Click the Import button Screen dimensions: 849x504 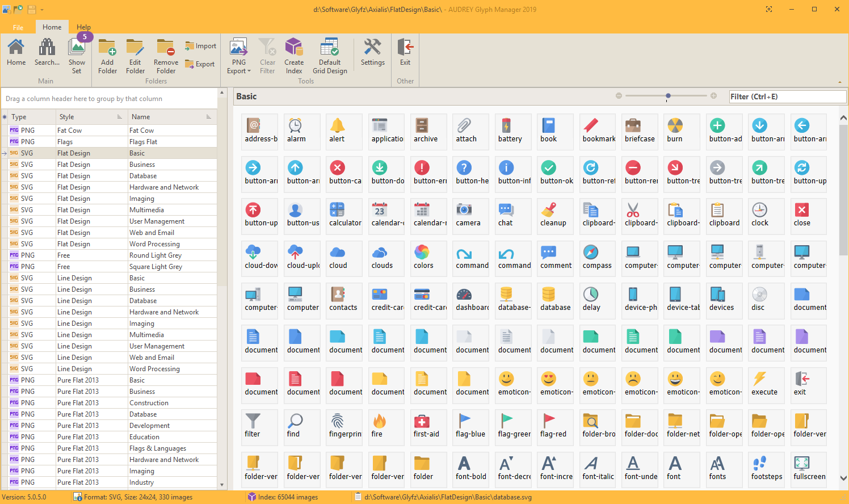point(200,46)
